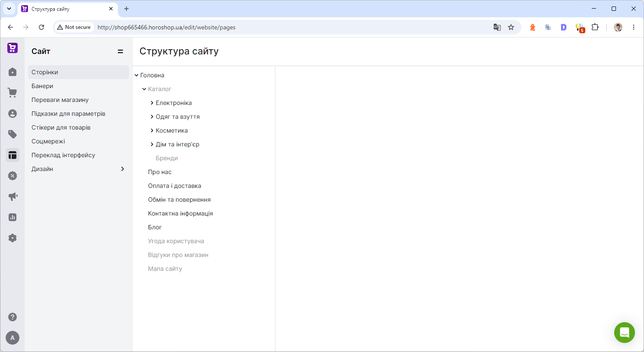Open a new browser tab
Image resolution: width=644 pixels, height=352 pixels.
pyautogui.click(x=126, y=9)
